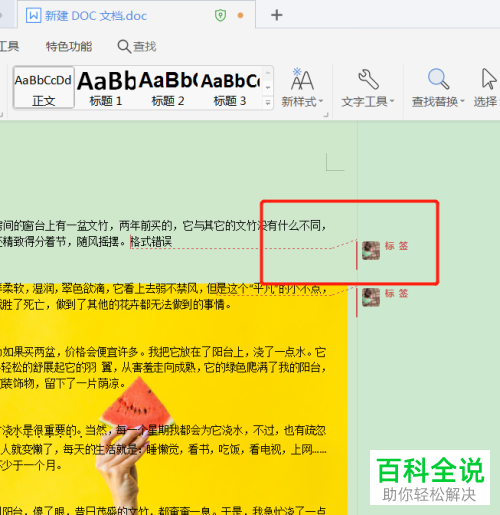The height and width of the screenshot is (515, 500).
Task: Click the 文字工具 wrench icon
Action: coord(368,79)
